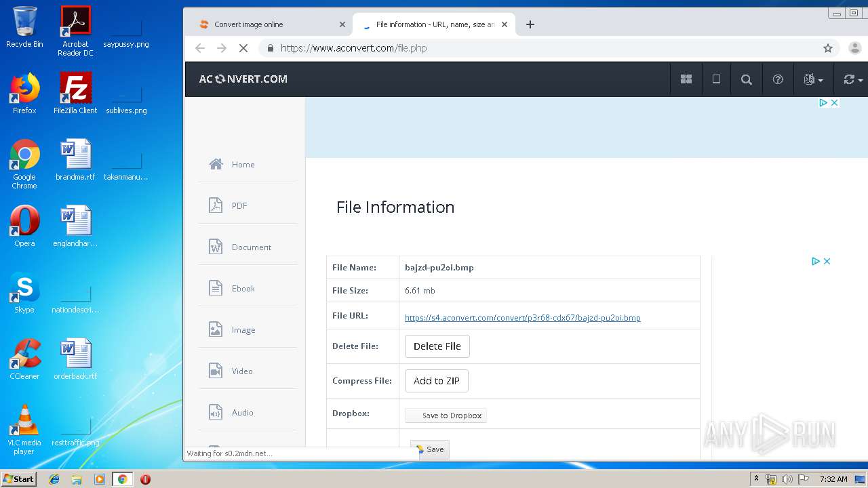
Task: Close the File information tab
Action: pos(505,24)
